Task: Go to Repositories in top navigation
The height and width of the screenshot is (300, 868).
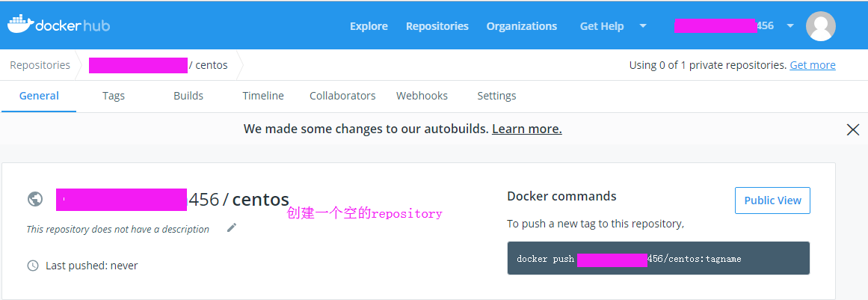Action: click(437, 26)
